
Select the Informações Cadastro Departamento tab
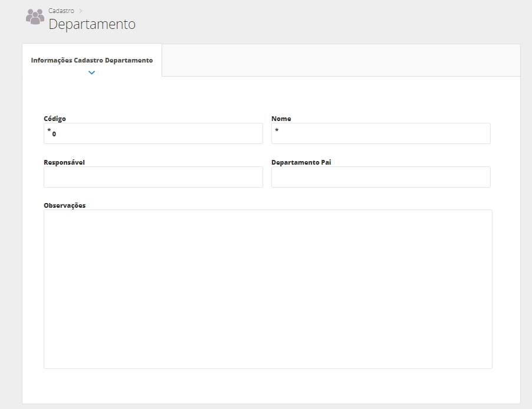pos(91,60)
